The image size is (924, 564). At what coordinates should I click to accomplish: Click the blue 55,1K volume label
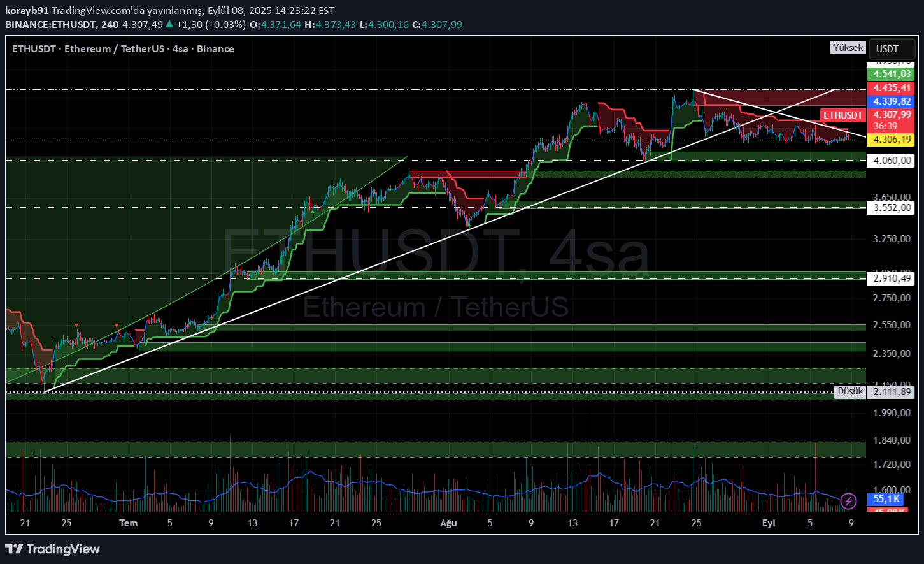pos(886,499)
